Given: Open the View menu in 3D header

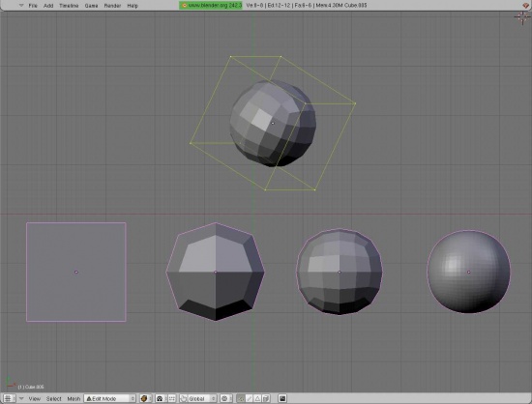Looking at the screenshot, I should pyautogui.click(x=34, y=398).
